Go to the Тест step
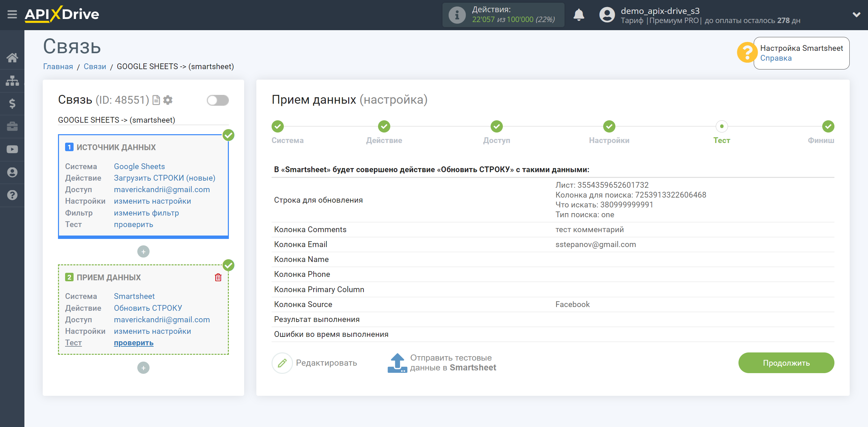 click(722, 126)
